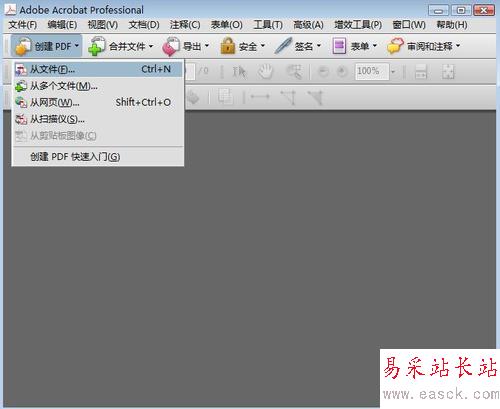Select the text Select tool icon

(239, 72)
